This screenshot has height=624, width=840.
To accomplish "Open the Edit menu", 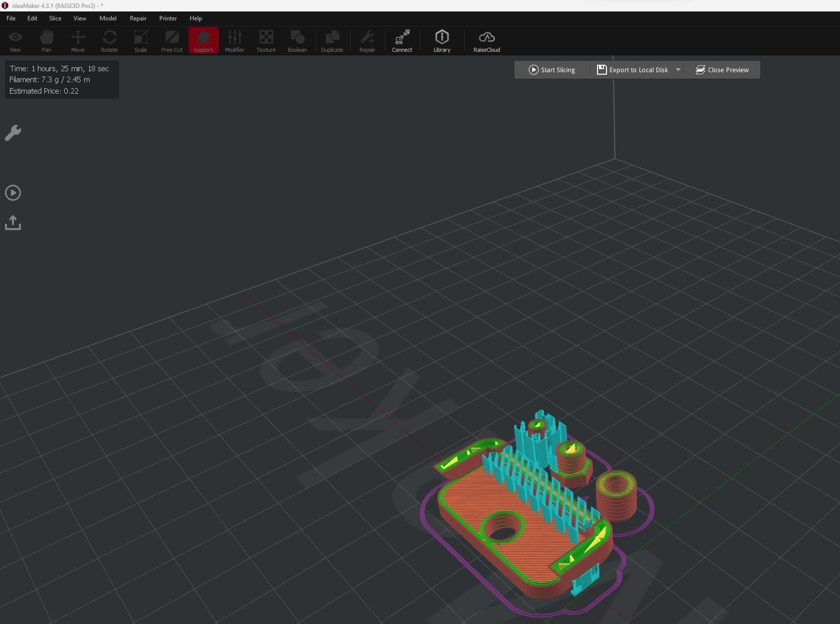I will pos(32,18).
